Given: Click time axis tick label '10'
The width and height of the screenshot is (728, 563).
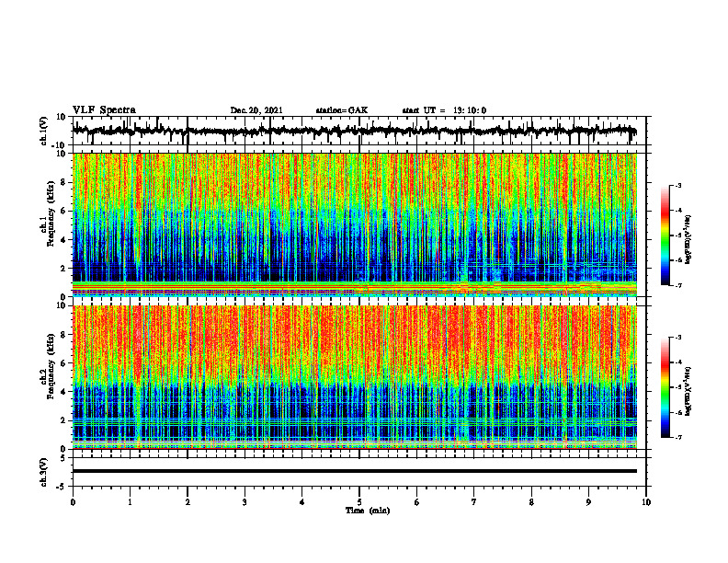Looking at the screenshot, I should (646, 502).
